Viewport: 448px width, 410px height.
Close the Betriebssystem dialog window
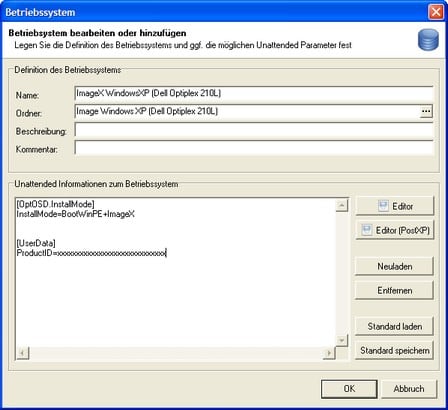click(x=436, y=12)
